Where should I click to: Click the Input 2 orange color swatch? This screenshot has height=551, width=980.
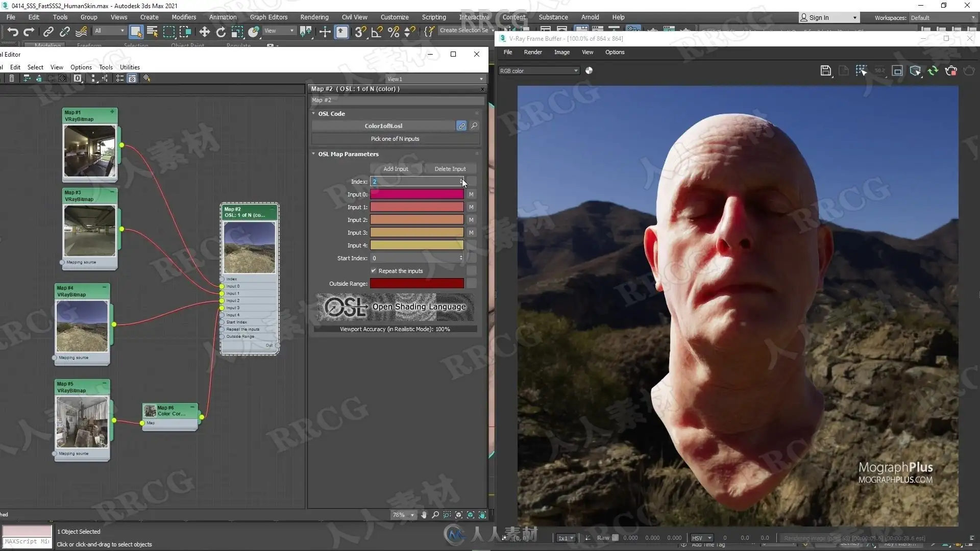416,220
